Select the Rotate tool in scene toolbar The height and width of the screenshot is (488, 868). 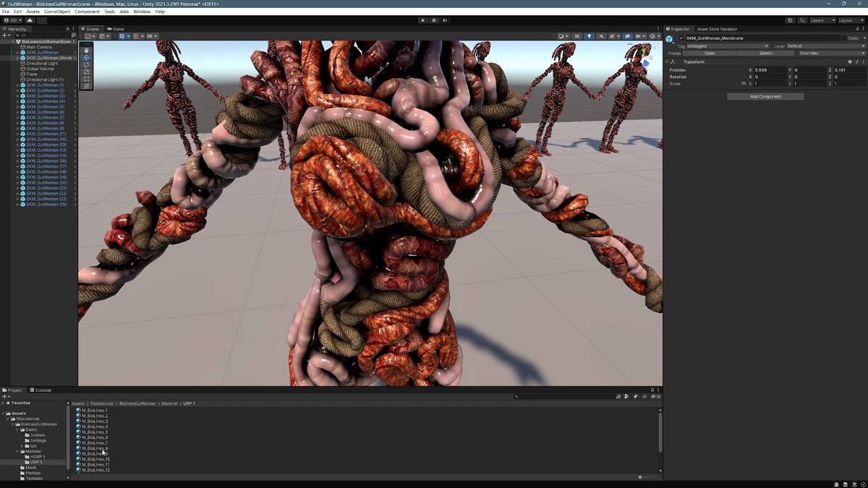[87, 64]
